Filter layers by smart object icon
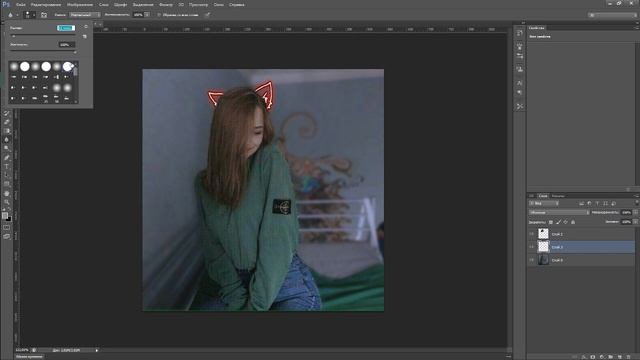The image size is (640, 360). [x=613, y=203]
